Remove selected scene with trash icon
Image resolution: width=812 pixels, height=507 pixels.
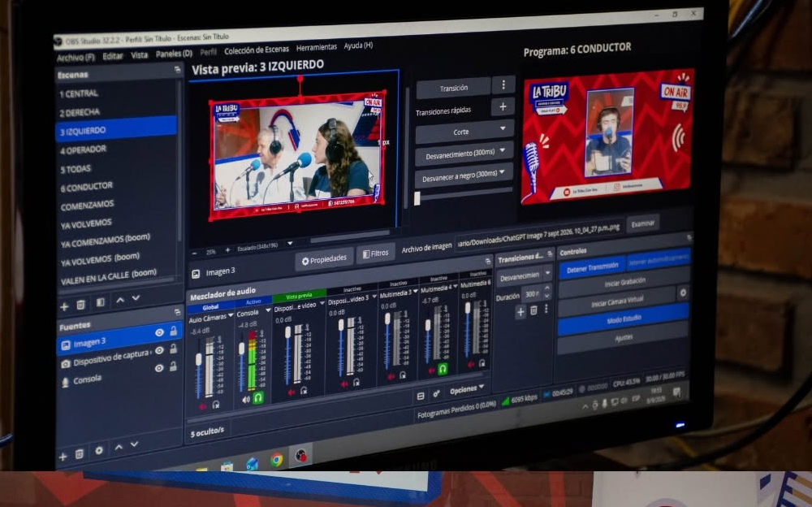click(80, 305)
